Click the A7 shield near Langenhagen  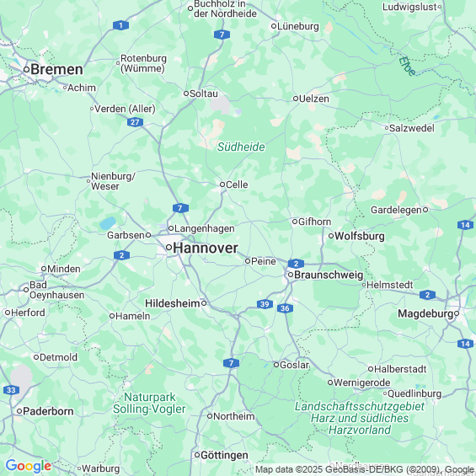[x=180, y=208]
